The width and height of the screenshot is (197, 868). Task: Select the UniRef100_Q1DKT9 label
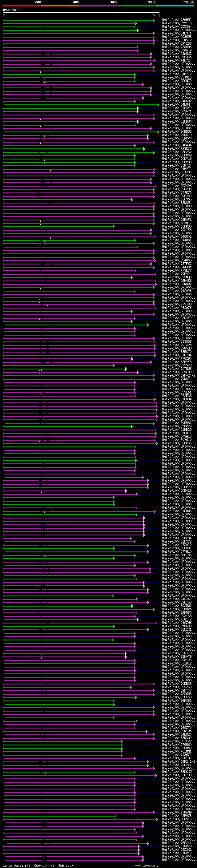pos(177,135)
